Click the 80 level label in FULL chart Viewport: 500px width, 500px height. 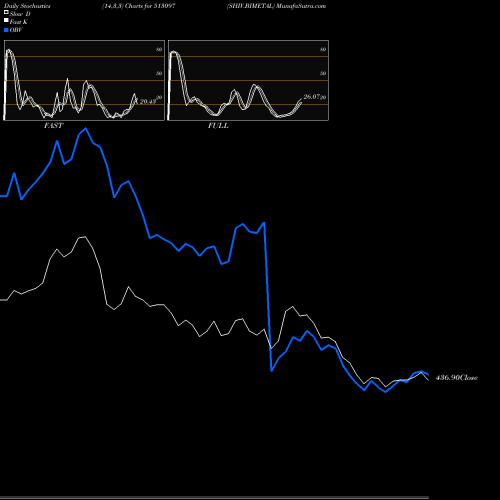tap(323, 49)
